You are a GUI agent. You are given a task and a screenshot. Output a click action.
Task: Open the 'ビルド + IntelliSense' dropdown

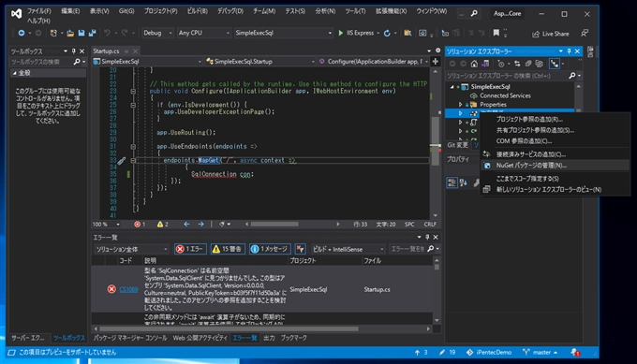point(348,249)
